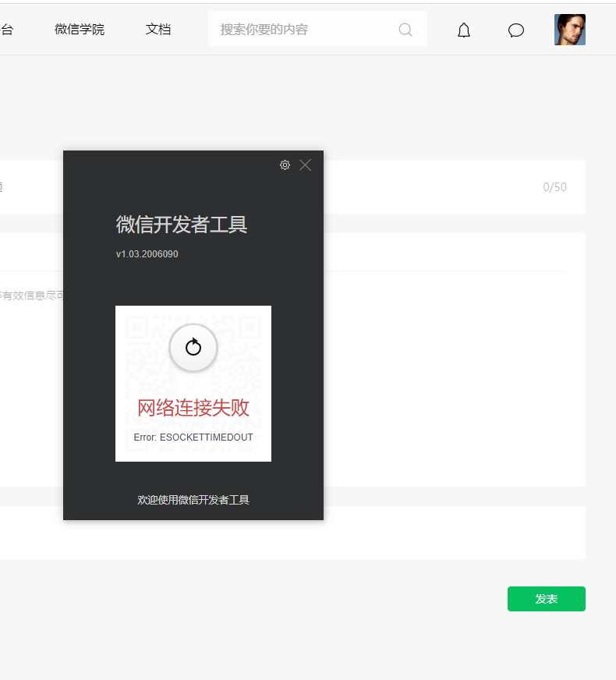Click 欢迎使用微信开发者工具 footer text
Viewport: 616px width, 680px height.
[193, 500]
